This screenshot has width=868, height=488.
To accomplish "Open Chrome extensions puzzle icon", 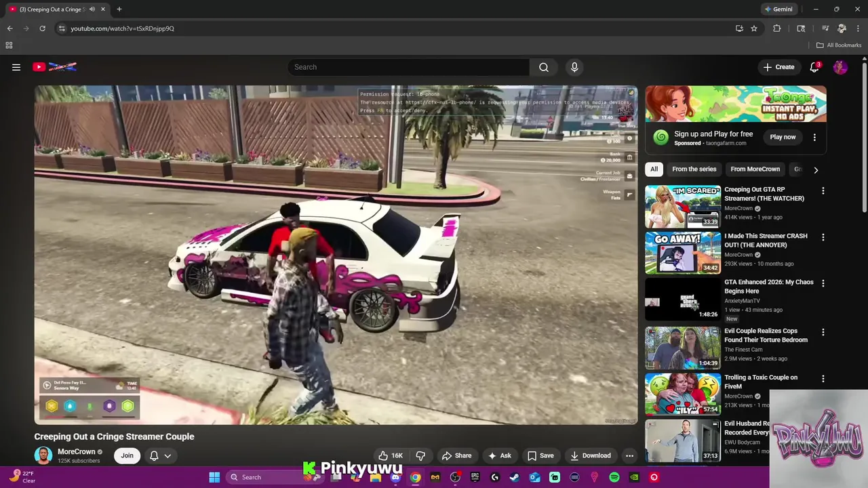I will (777, 28).
